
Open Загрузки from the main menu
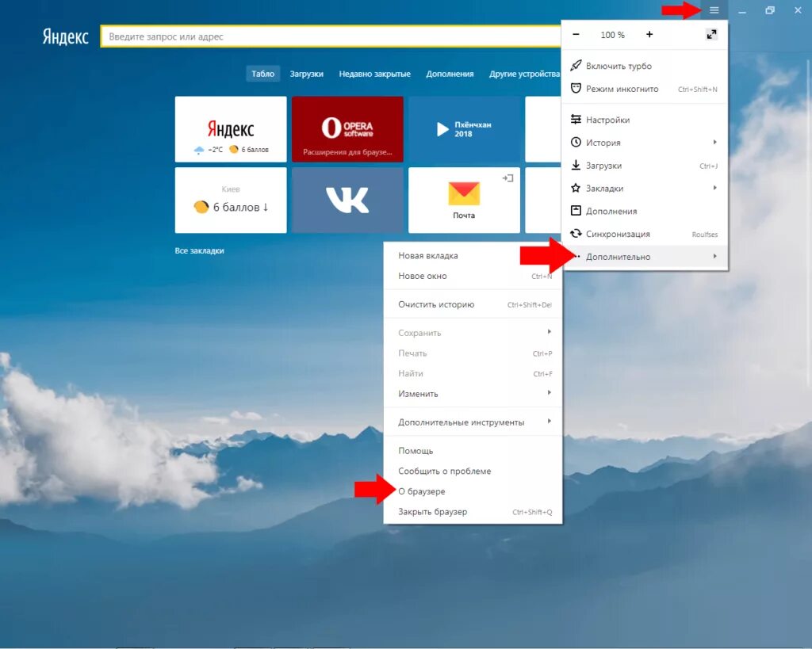point(645,166)
